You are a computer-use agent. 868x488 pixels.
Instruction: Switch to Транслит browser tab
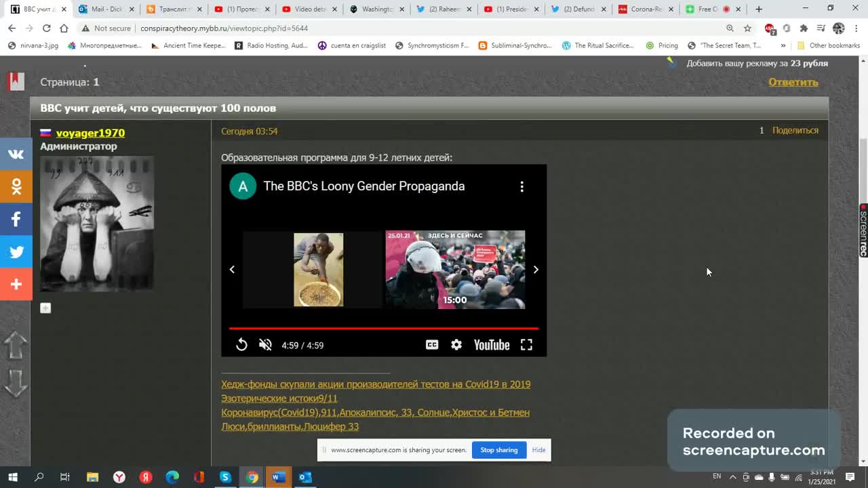pyautogui.click(x=173, y=9)
